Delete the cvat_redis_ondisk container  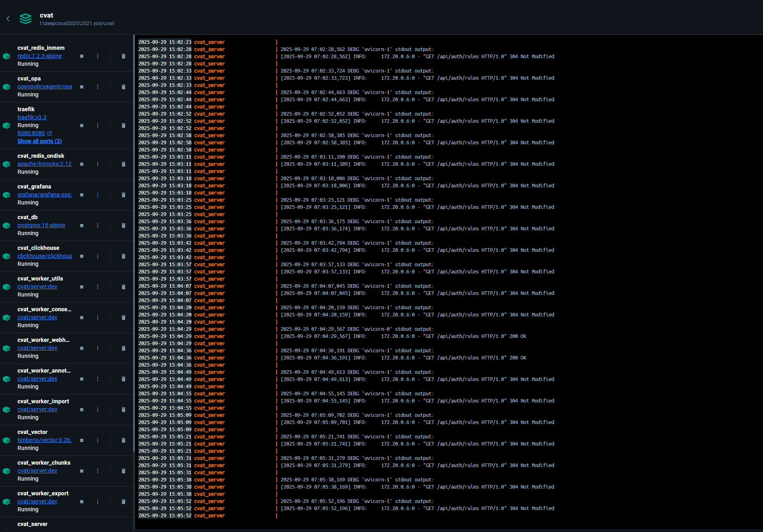click(124, 164)
